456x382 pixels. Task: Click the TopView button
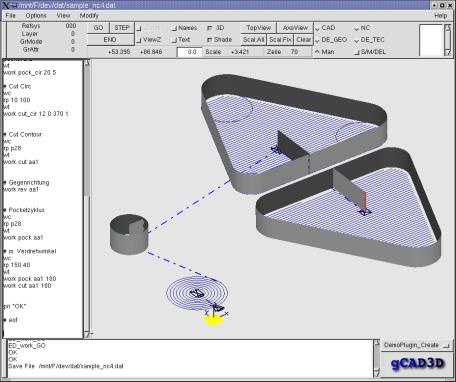point(258,28)
